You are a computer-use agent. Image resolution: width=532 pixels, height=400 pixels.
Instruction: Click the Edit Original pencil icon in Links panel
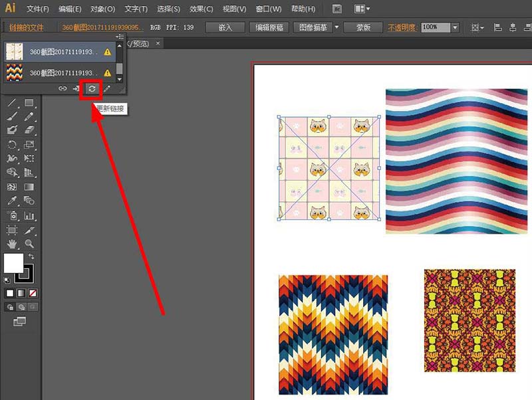(x=106, y=88)
